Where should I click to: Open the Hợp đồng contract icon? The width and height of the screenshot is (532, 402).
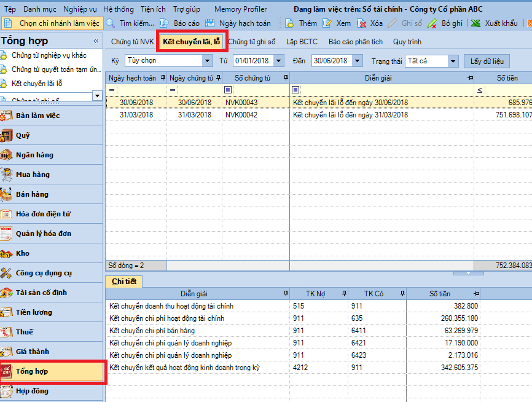(6, 391)
